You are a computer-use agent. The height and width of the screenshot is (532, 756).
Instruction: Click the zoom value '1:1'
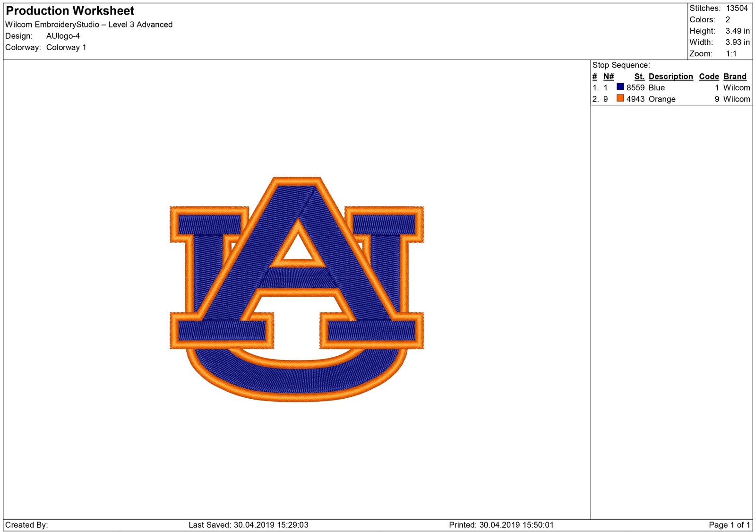731,53
